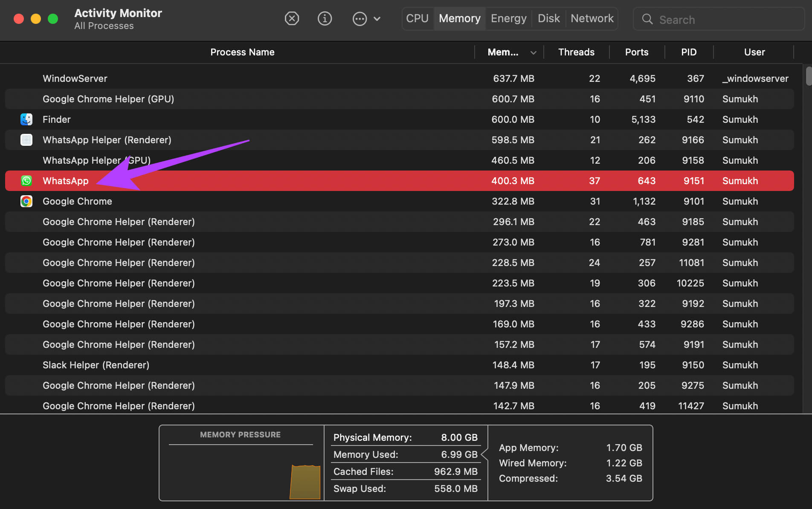Click the Stop process (X) icon

click(292, 19)
